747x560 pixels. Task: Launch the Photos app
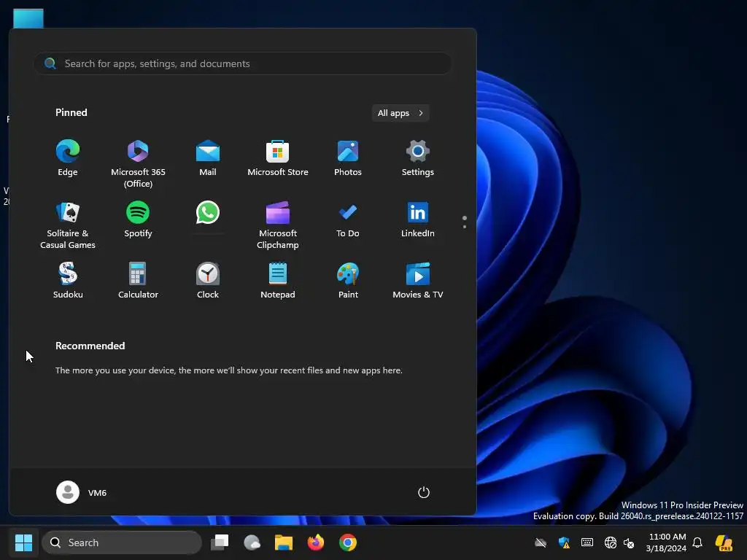pyautogui.click(x=348, y=159)
